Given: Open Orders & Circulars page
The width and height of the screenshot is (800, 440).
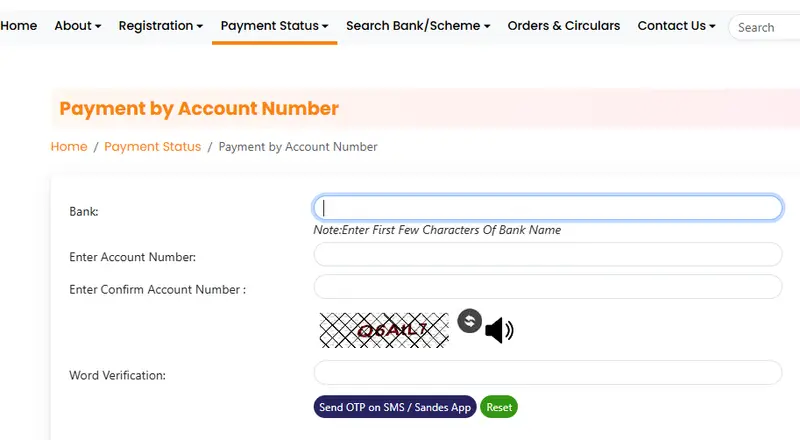Looking at the screenshot, I should tap(563, 26).
